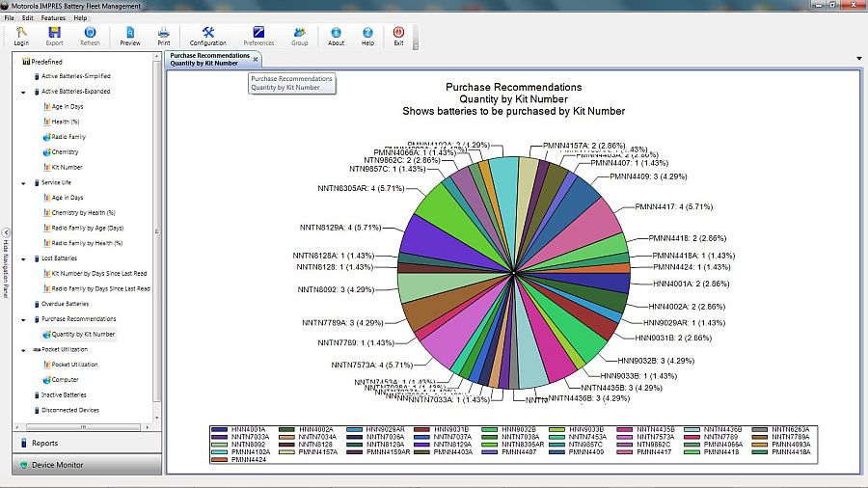Click the Group toolbar icon
Viewport: 868px width, 488px height.
pyautogui.click(x=300, y=36)
